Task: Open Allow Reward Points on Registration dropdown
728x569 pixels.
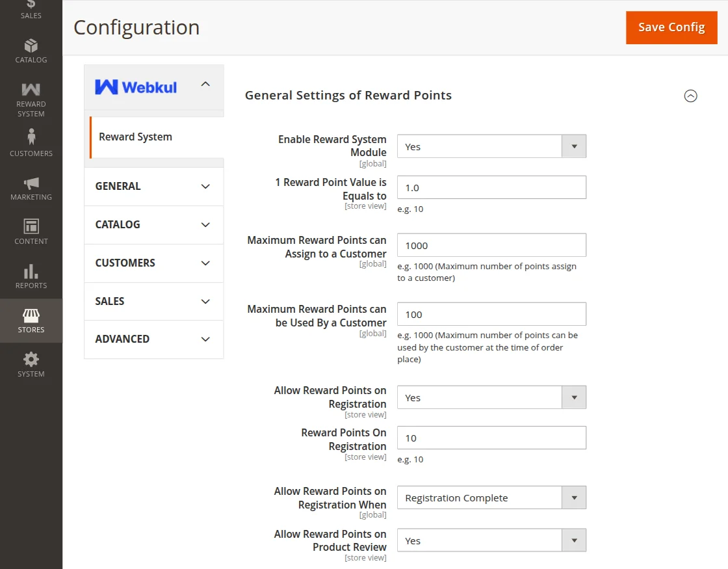Action: pyautogui.click(x=491, y=397)
